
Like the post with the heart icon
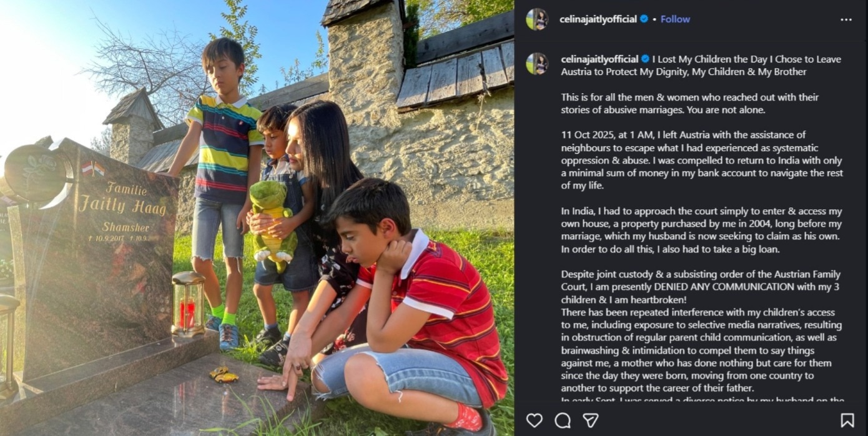pyautogui.click(x=534, y=420)
